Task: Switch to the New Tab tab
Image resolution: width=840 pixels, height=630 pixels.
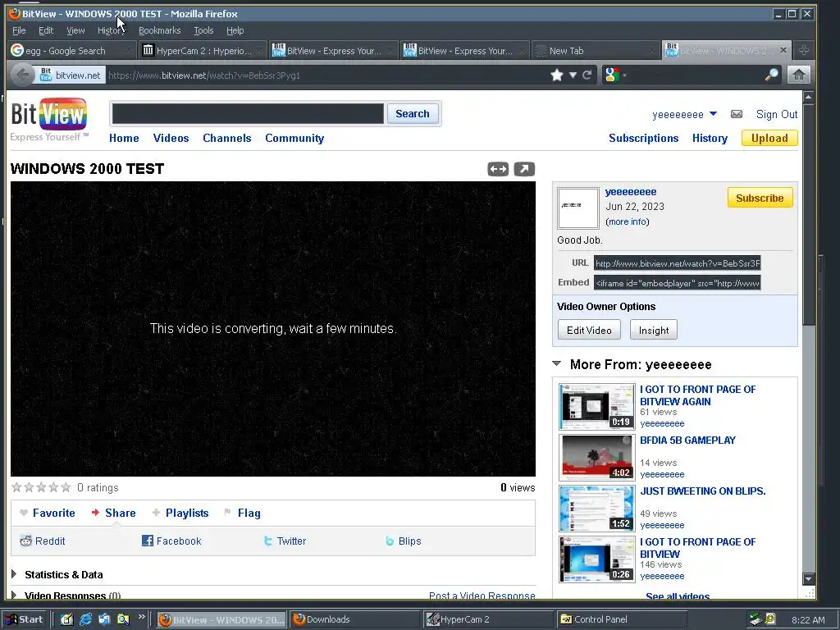Action: point(596,50)
